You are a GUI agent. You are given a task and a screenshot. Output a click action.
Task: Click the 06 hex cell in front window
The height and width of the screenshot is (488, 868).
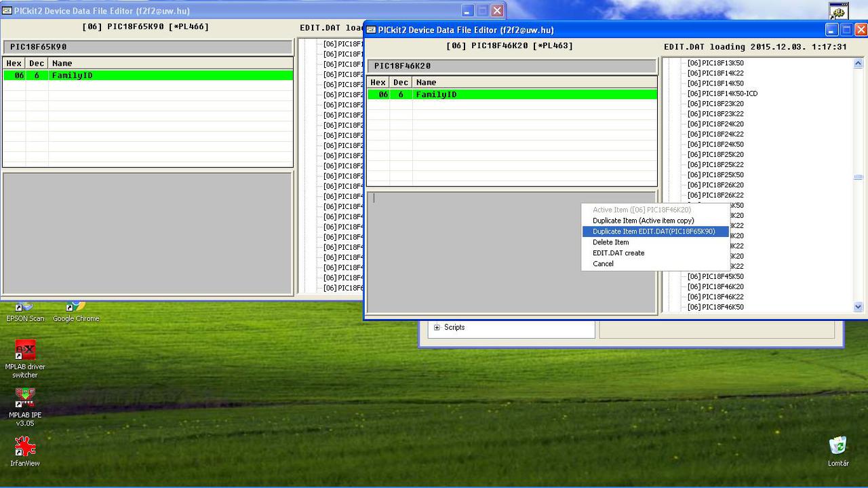[378, 94]
